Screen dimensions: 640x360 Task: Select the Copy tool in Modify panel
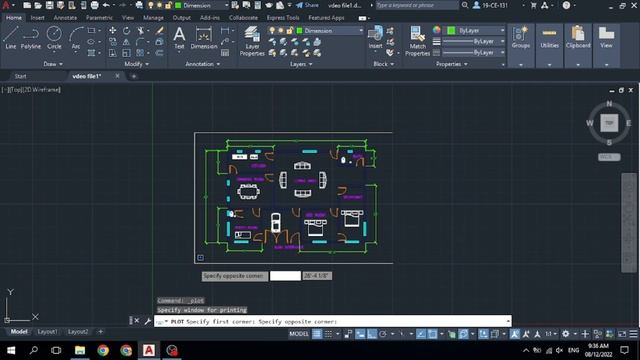(x=112, y=42)
